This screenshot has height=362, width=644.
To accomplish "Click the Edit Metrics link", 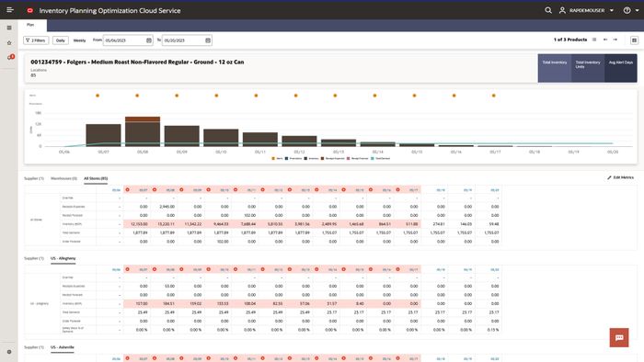I will (621, 177).
